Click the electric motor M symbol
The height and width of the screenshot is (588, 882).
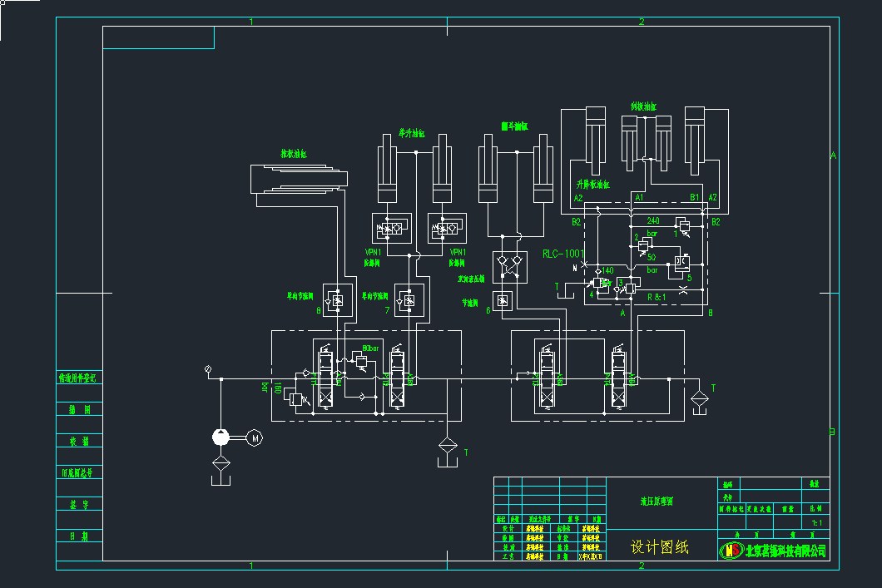click(x=255, y=437)
